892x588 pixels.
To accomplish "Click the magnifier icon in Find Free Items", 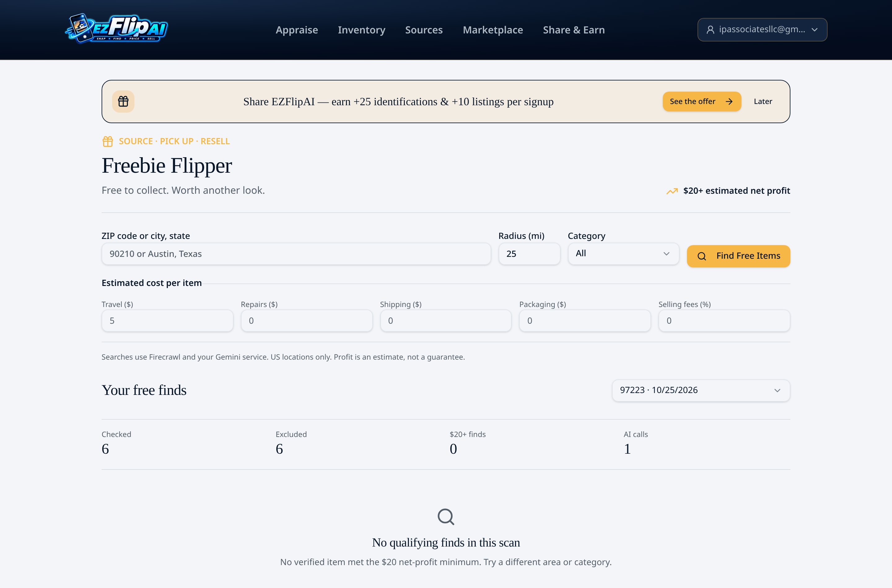I will click(702, 256).
